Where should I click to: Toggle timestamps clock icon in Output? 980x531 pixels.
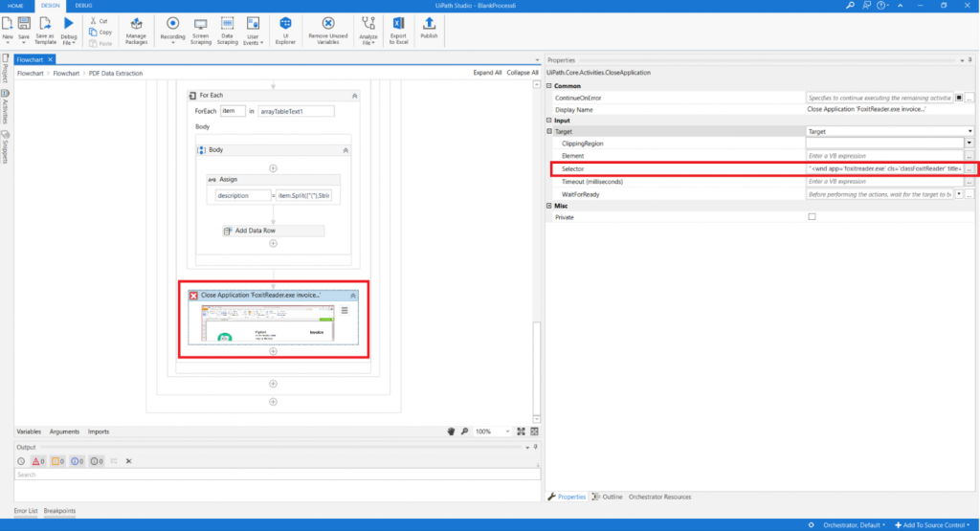point(21,461)
